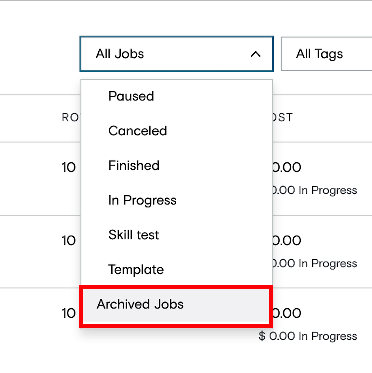Select the highlighted Archived Jobs option
372x373 pixels.
coord(176,306)
